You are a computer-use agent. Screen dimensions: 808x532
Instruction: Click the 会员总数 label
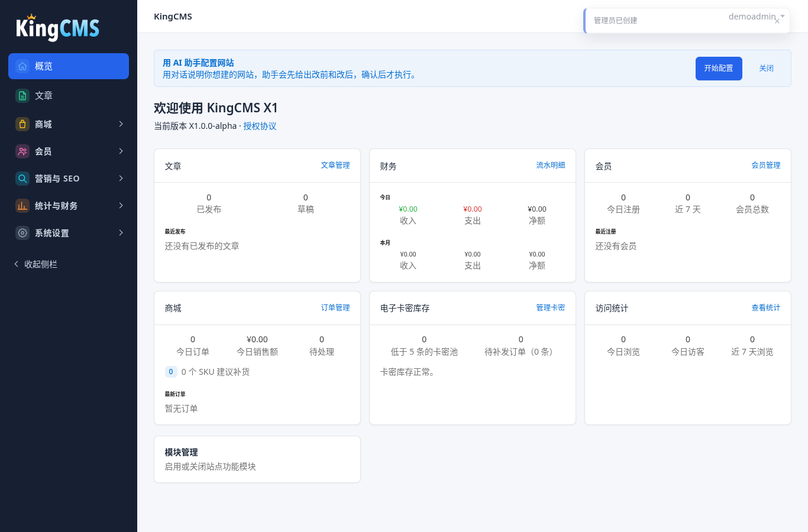pos(752,209)
